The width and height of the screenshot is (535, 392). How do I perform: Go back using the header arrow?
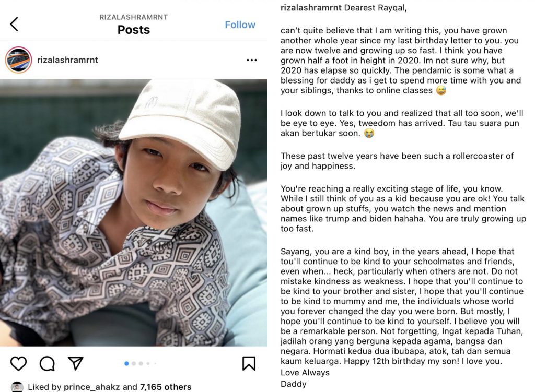click(14, 24)
